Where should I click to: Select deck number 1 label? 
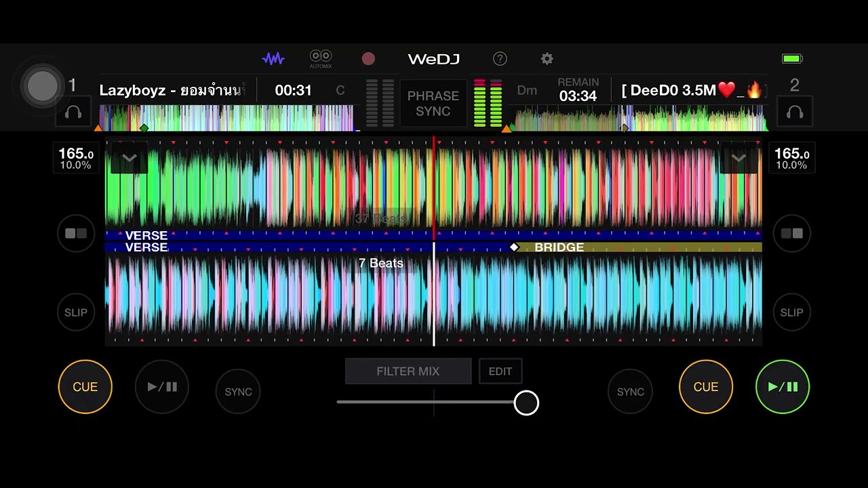(73, 85)
